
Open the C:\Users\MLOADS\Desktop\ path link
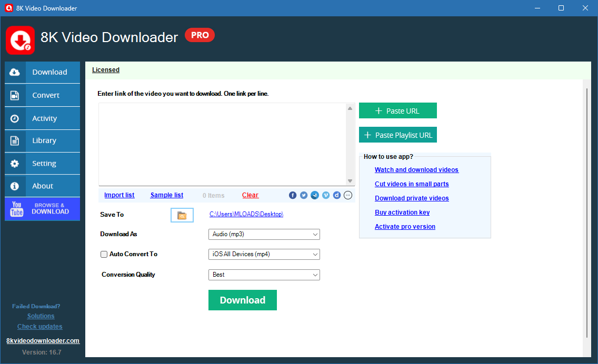pyautogui.click(x=246, y=214)
